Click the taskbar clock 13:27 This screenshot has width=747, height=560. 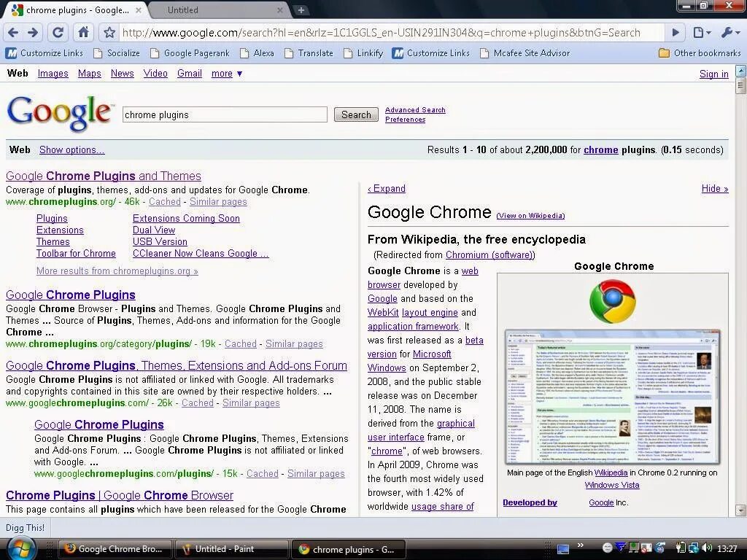pos(727,548)
